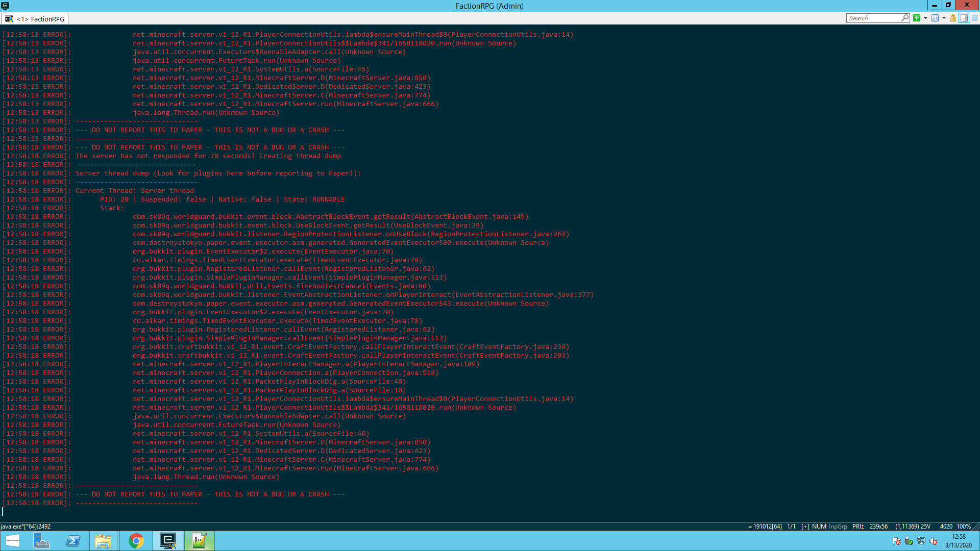Open ConEmu window icon menu in title bar
Image resolution: width=980 pixels, height=551 pixels.
(5, 6)
